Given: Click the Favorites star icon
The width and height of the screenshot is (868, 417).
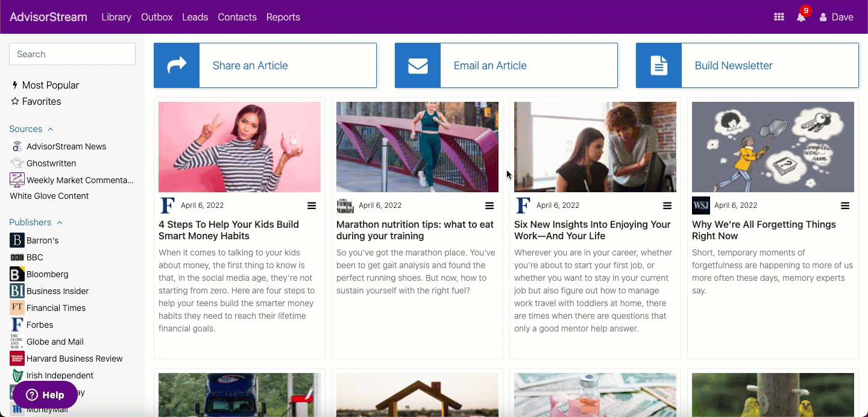Looking at the screenshot, I should [x=15, y=101].
